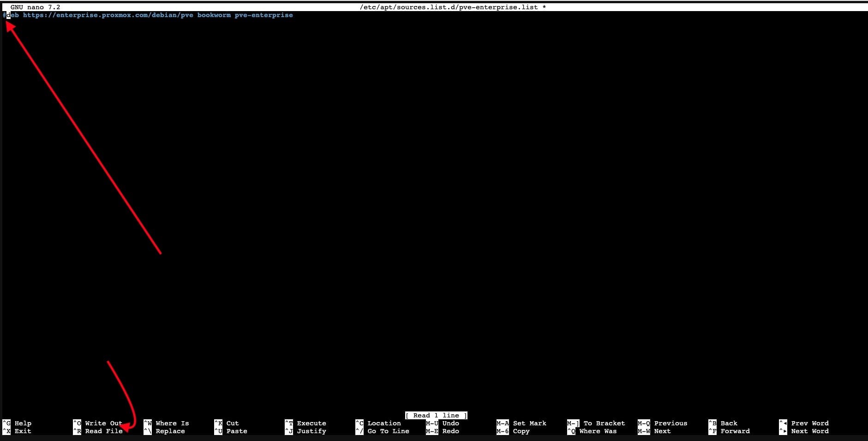Click the "Read 1 line" status message
The width and height of the screenshot is (868, 441).
(x=436, y=415)
